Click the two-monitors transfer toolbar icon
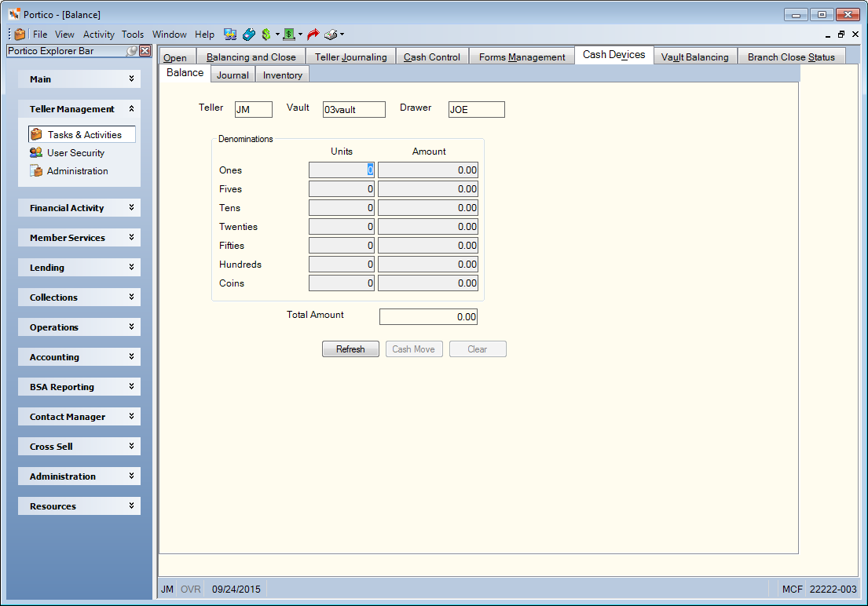 coord(230,35)
